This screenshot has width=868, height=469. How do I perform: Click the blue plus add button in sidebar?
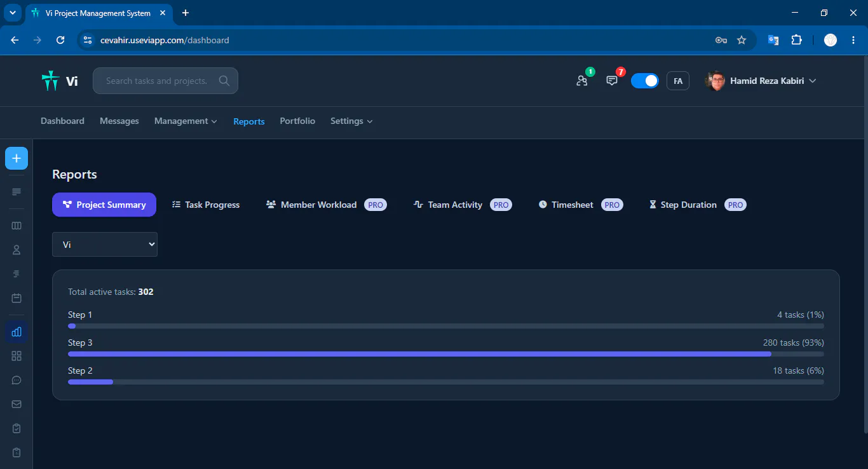[17, 158]
